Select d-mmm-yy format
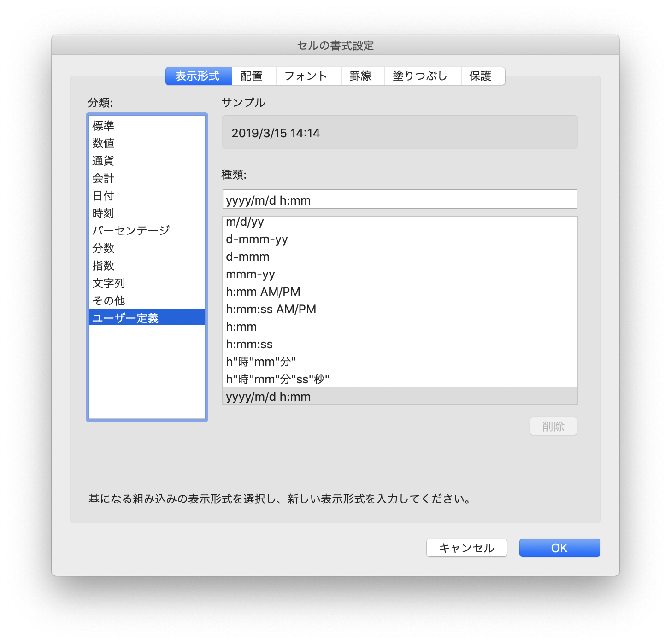This screenshot has height=644, width=671. [400, 239]
